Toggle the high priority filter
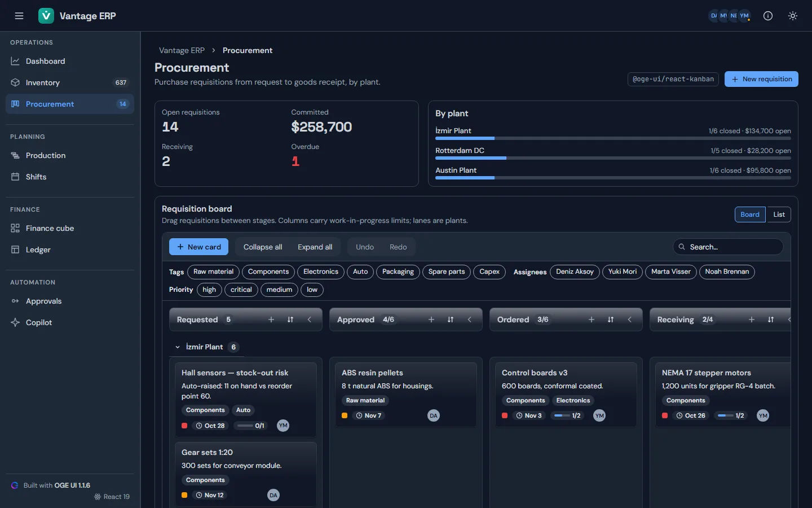Screen dimensions: 812x508 coord(209,290)
